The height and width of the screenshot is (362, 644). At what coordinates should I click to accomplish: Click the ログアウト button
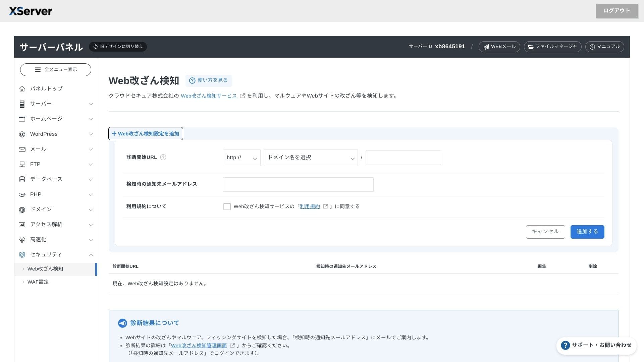616,11
